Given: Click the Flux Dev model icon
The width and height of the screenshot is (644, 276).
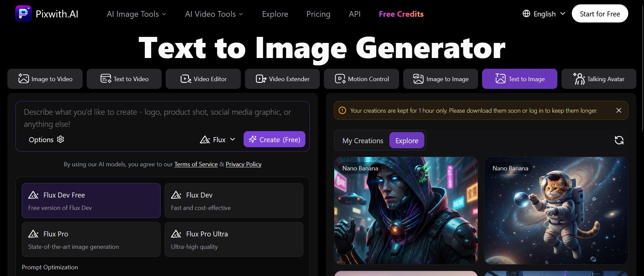Looking at the screenshot, I should pyautogui.click(x=176, y=195).
